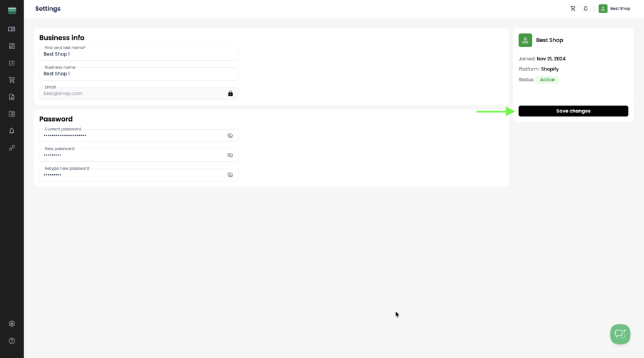Reveal the retyped new password
644x358 pixels.
point(230,175)
